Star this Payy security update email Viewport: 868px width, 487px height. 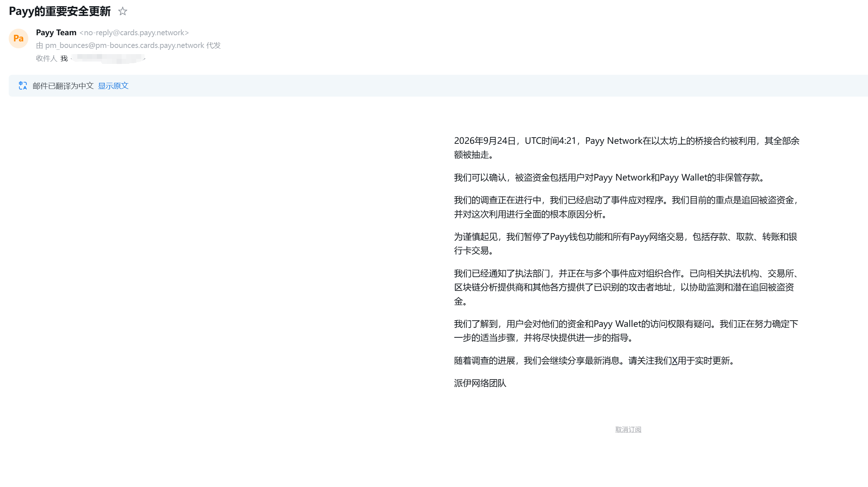click(x=123, y=11)
